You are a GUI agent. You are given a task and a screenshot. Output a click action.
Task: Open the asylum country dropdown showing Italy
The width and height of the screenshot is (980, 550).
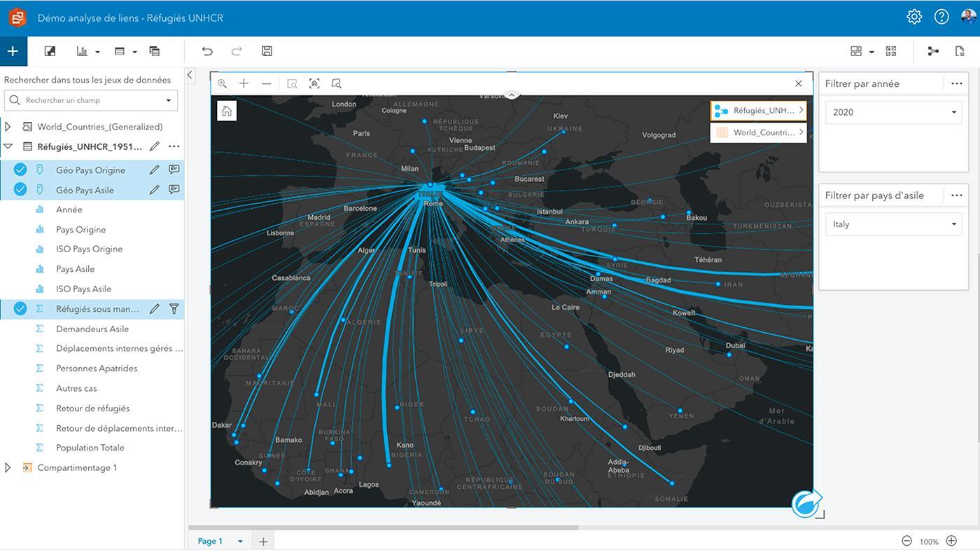tap(894, 224)
